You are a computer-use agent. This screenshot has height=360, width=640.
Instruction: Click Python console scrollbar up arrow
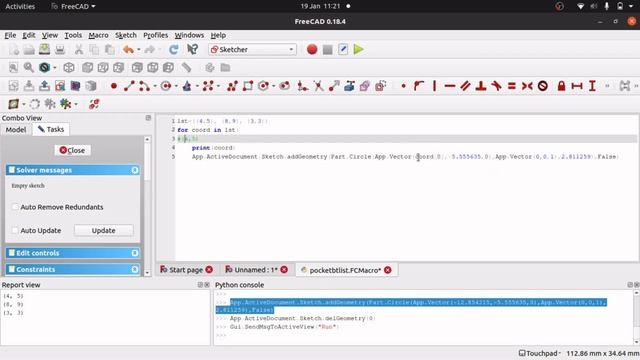(x=636, y=293)
